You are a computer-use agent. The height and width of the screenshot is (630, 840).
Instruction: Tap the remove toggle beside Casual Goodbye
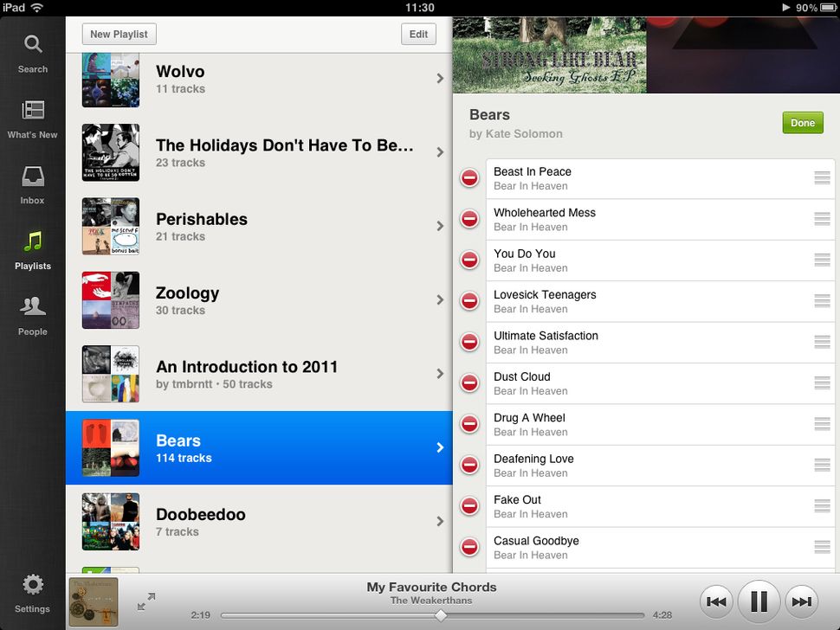[469, 547]
